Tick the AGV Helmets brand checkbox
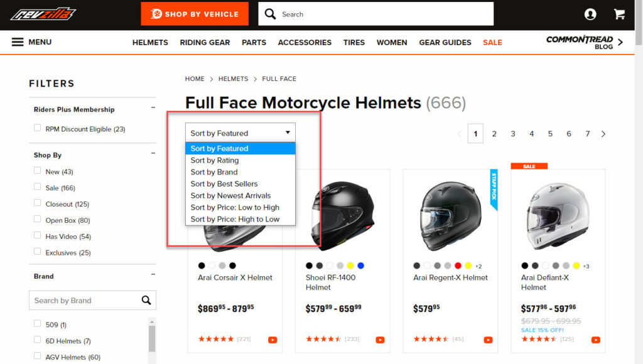Image resolution: width=643 pixels, height=364 pixels. [x=37, y=356]
